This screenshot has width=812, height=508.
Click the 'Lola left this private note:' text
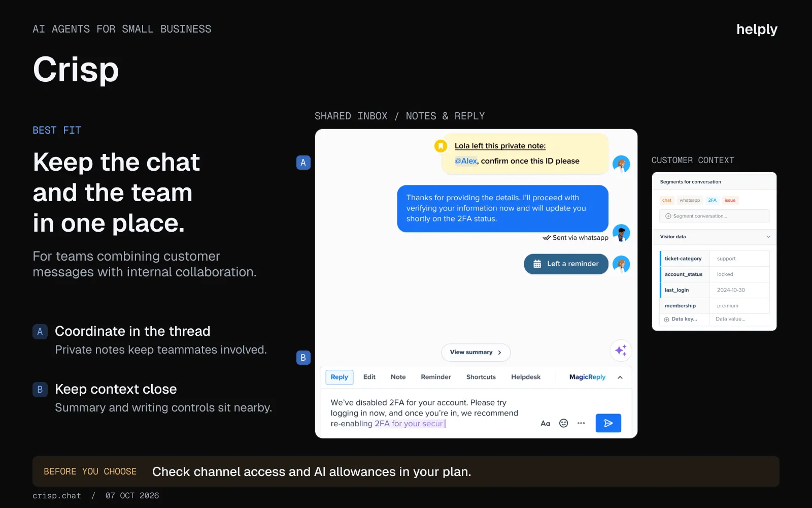pos(500,146)
